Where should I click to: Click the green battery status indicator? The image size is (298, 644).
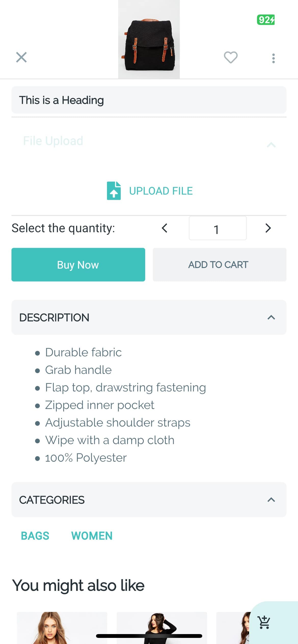click(x=265, y=19)
